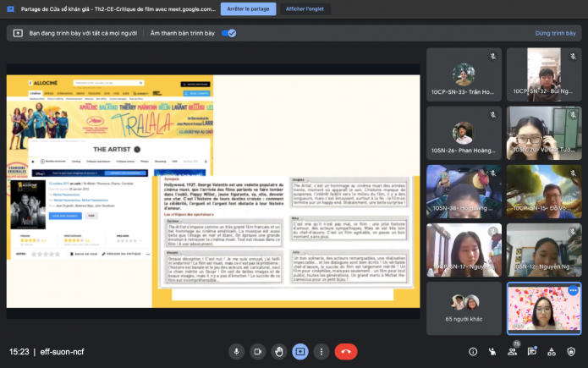Toggle the microphone button
The width and height of the screenshot is (588, 368).
tap(236, 351)
